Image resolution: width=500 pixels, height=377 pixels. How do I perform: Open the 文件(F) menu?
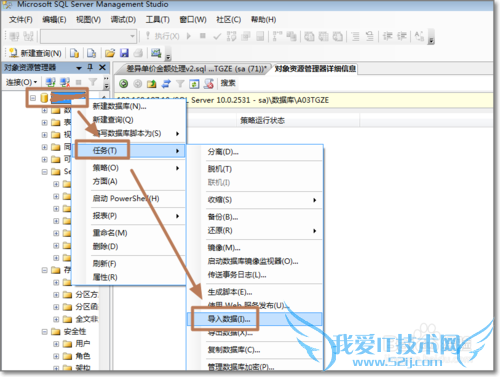tap(21, 20)
